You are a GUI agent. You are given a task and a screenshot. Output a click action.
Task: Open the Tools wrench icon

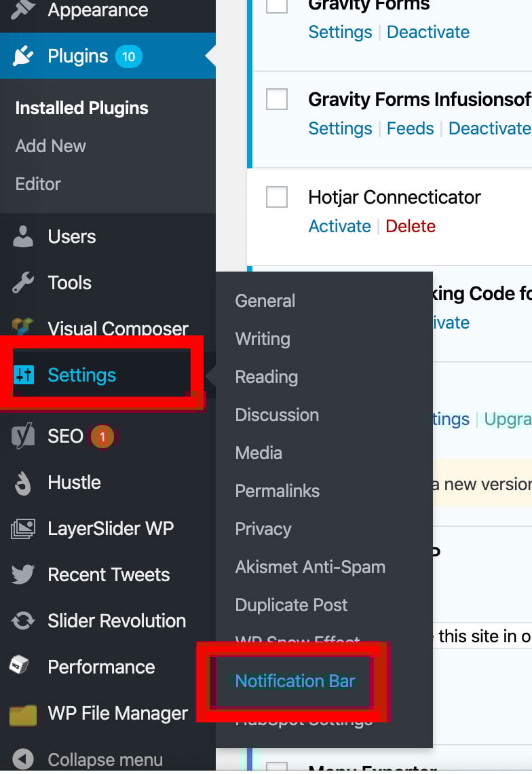23,282
